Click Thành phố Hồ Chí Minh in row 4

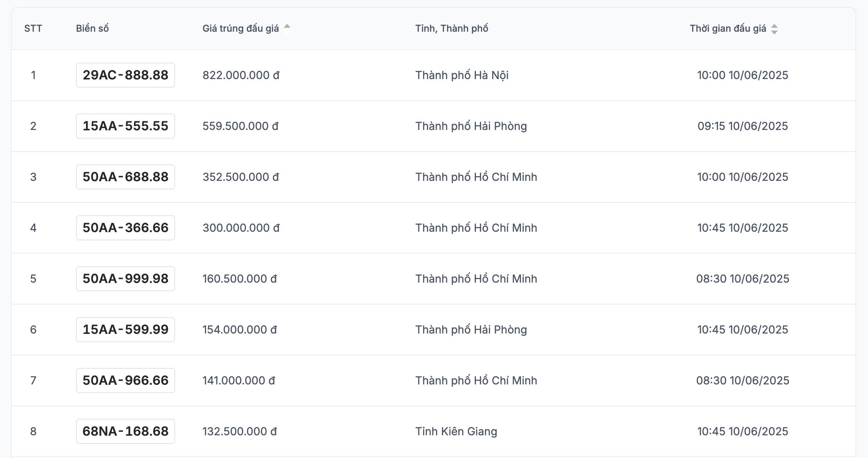coord(476,228)
